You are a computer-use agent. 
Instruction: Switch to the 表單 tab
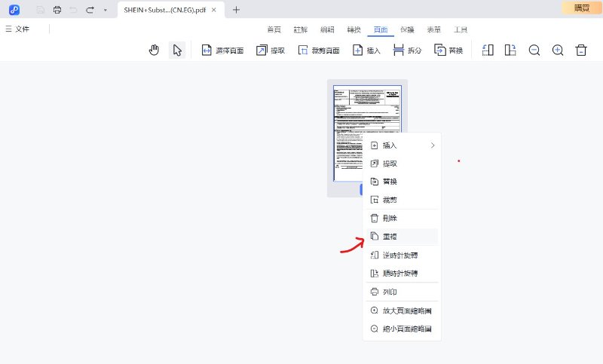click(434, 29)
